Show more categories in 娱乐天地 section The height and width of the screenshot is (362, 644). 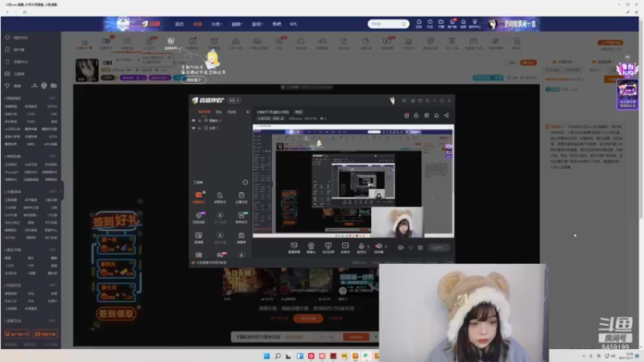[52, 249]
